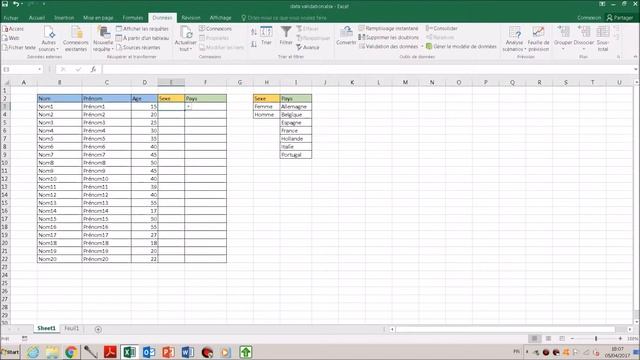Click the Convertir tool
640x360 pixels.
coord(346,36)
